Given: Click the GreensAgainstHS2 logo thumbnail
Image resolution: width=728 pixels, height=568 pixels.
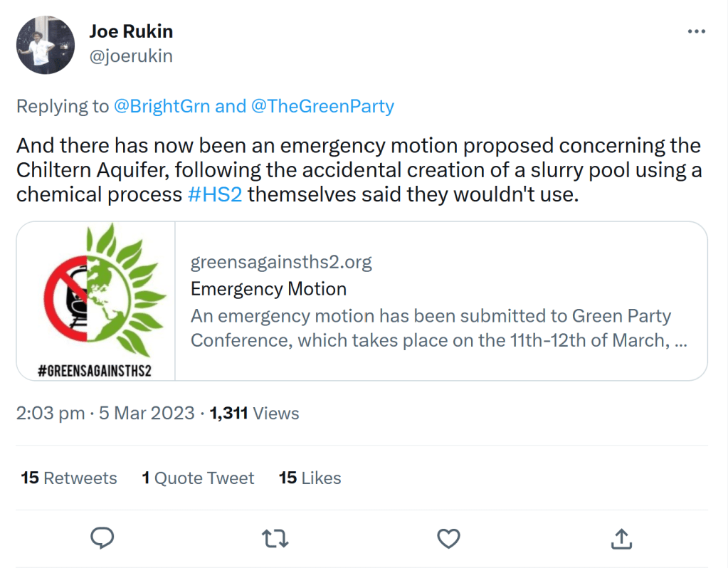Looking at the screenshot, I should pos(96,300).
